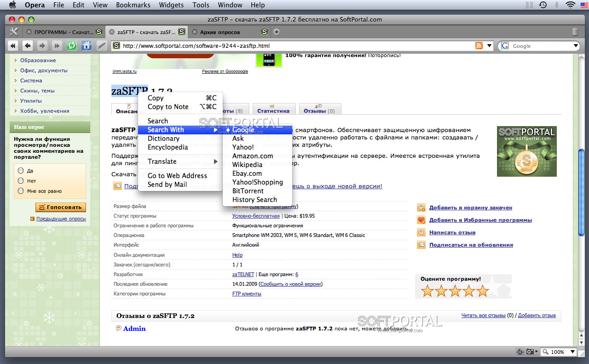
Task: Open the zaTELNET developer link
Action: point(243,274)
